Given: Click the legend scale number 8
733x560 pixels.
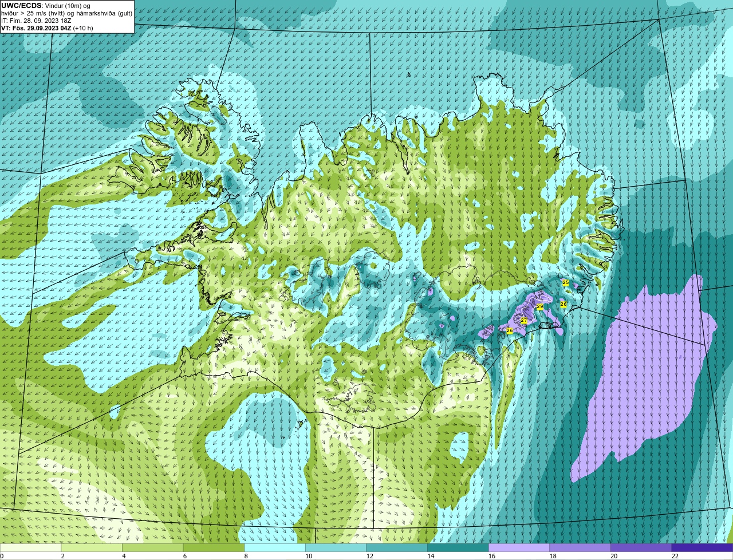Looking at the screenshot, I should pos(246,556).
